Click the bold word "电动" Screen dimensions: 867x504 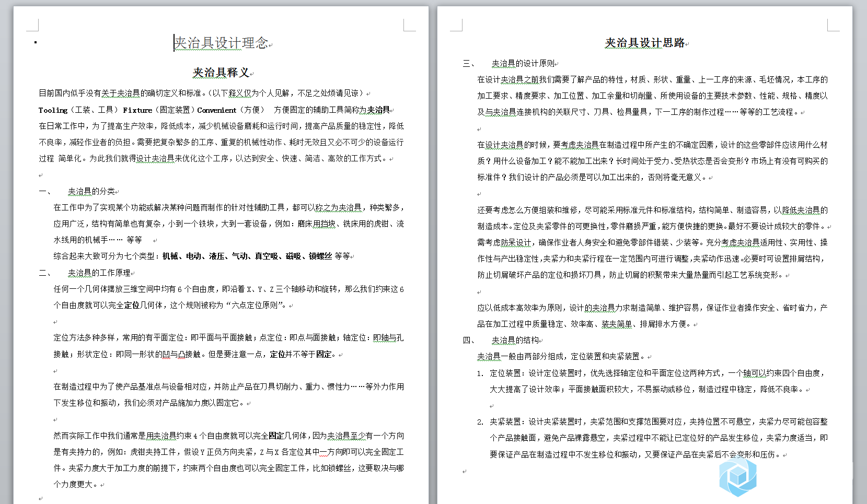click(x=193, y=256)
